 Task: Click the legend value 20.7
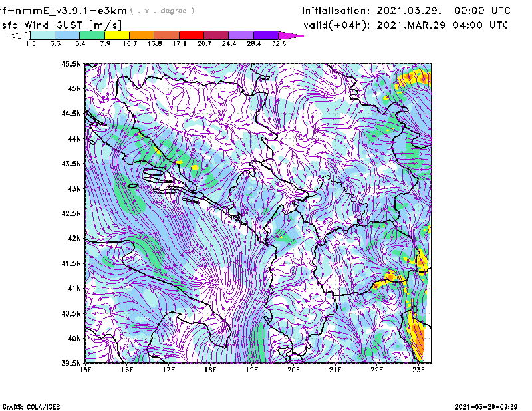click(204, 43)
